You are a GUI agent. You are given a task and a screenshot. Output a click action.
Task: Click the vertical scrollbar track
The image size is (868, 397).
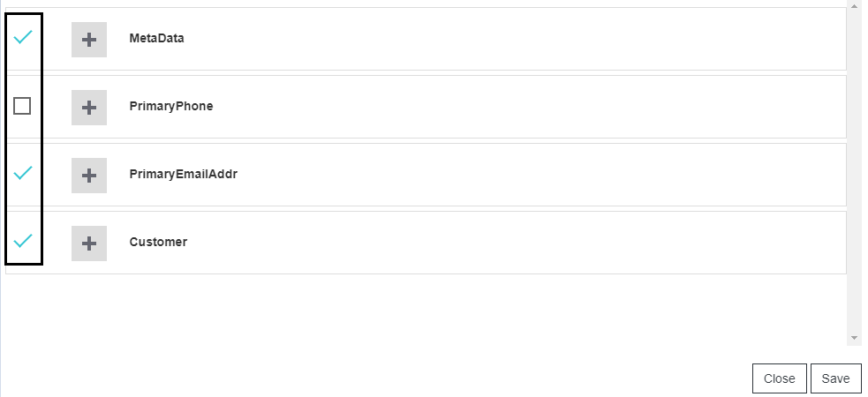854,176
